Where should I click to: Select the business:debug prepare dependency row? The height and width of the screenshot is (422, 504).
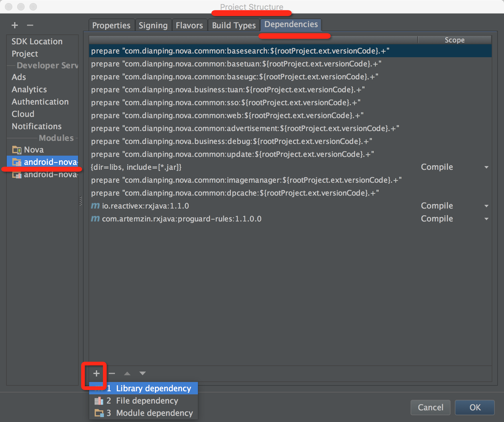point(290,141)
